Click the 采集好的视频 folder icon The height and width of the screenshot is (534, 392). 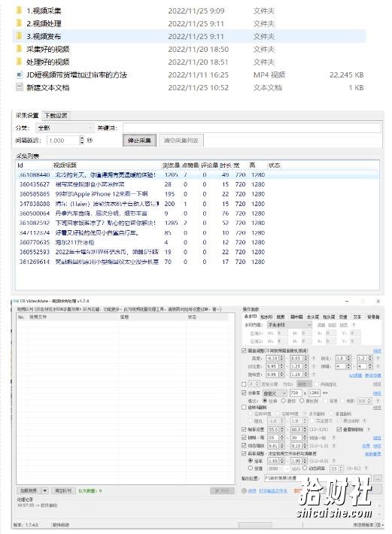click(x=19, y=49)
